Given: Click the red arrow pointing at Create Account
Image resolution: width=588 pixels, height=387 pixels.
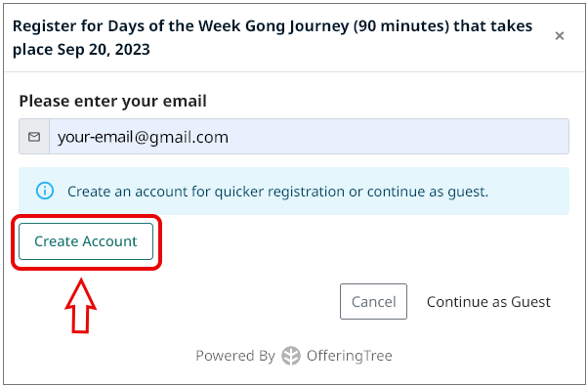Looking at the screenshot, I should (81, 306).
